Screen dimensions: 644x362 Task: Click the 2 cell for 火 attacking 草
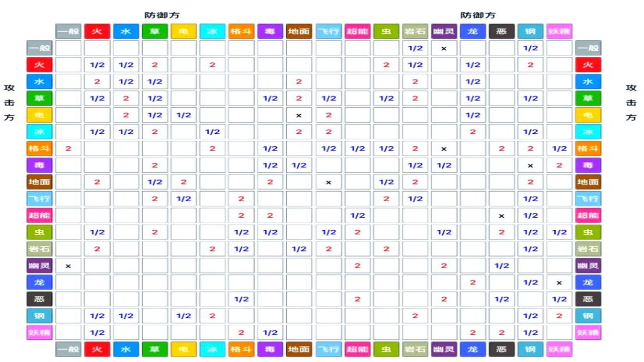(155, 65)
